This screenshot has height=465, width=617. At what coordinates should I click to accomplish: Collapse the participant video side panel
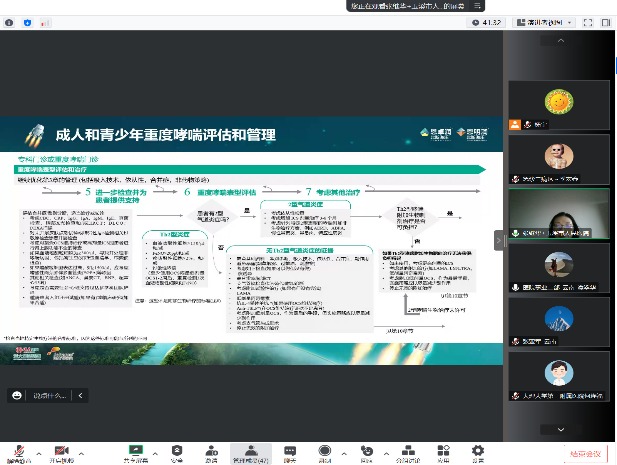pos(500,239)
